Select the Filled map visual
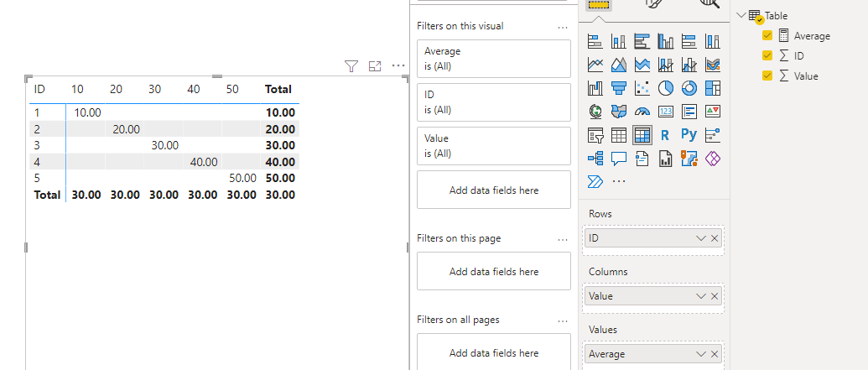The image size is (868, 370). (x=618, y=112)
